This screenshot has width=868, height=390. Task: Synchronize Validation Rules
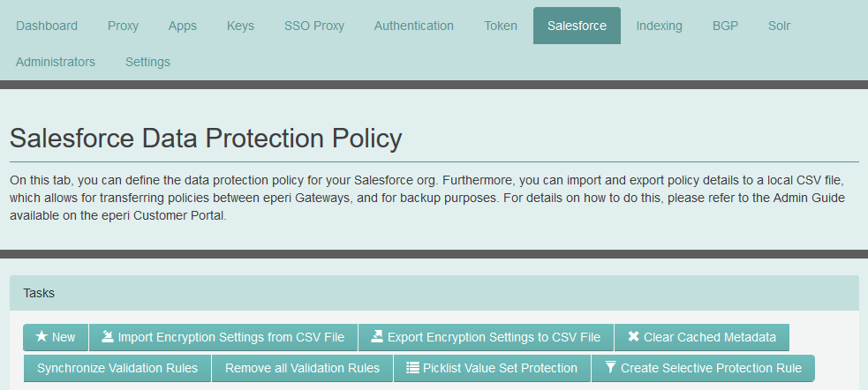pyautogui.click(x=117, y=369)
